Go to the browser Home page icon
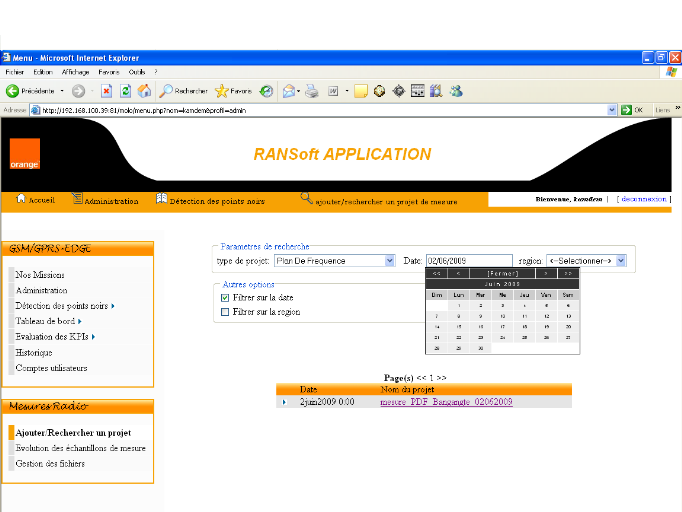Image resolution: width=682 pixels, height=512 pixels. [144, 91]
